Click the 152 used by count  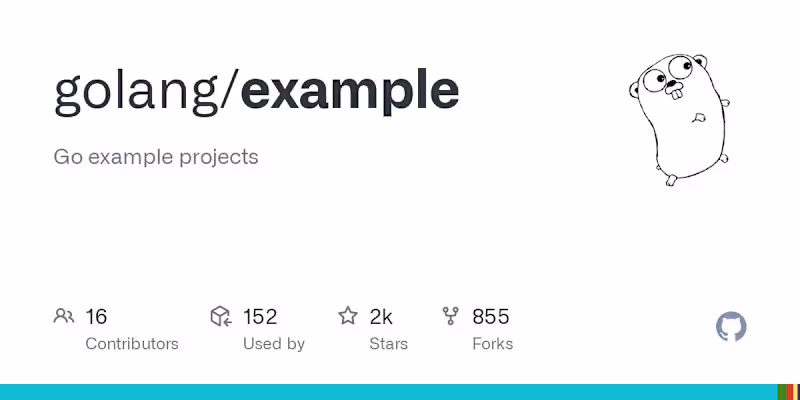[260, 317]
